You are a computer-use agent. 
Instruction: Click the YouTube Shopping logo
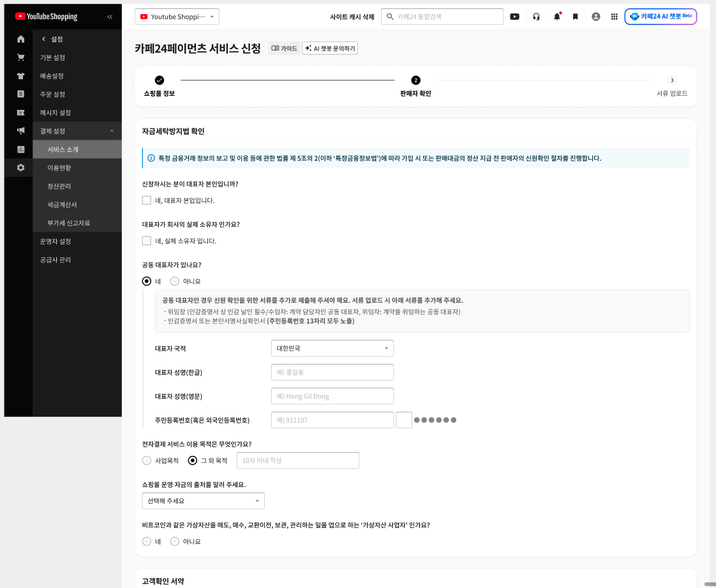point(46,17)
